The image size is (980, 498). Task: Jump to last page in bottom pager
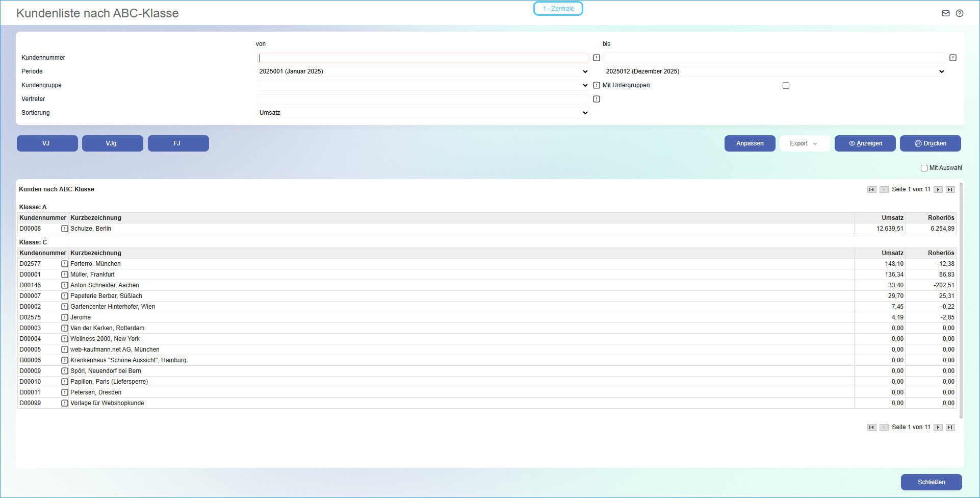click(950, 427)
